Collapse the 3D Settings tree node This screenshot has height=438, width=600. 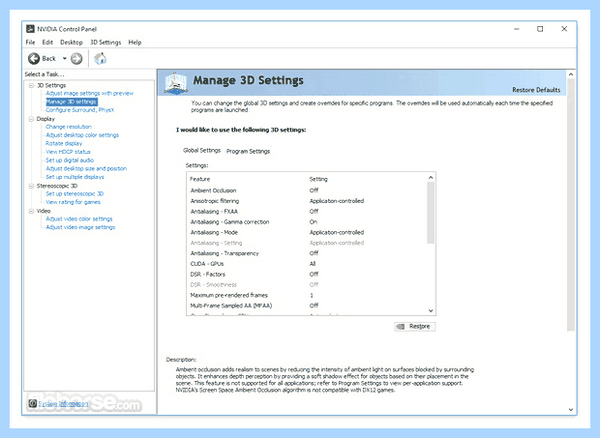pos(31,85)
